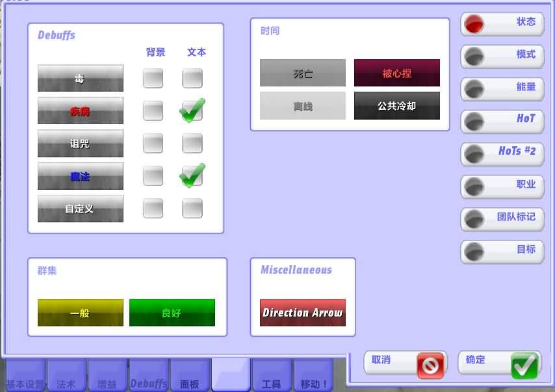Switch to the Debuffs bottom tab
Viewport: 555px width, 392px height.
click(x=149, y=376)
